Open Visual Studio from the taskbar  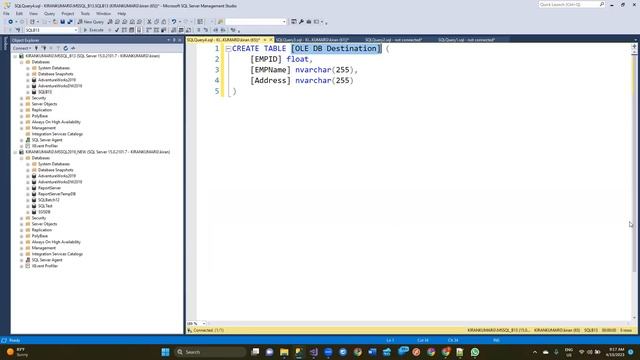coord(313,352)
